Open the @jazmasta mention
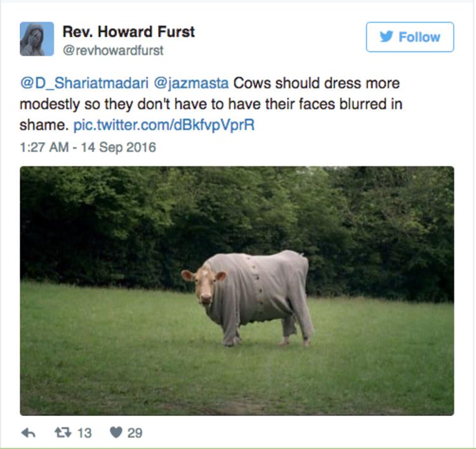This screenshot has width=476, height=449. click(x=191, y=83)
